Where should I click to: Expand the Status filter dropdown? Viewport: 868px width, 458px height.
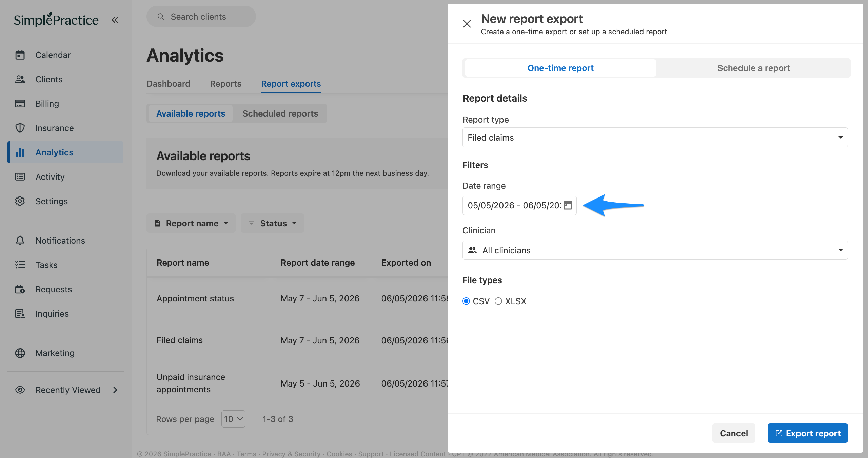coord(272,223)
